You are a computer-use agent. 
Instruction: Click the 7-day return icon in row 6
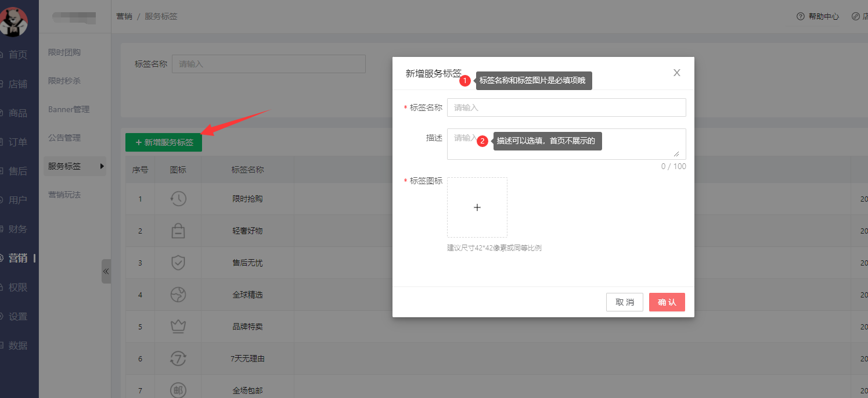pyautogui.click(x=178, y=358)
